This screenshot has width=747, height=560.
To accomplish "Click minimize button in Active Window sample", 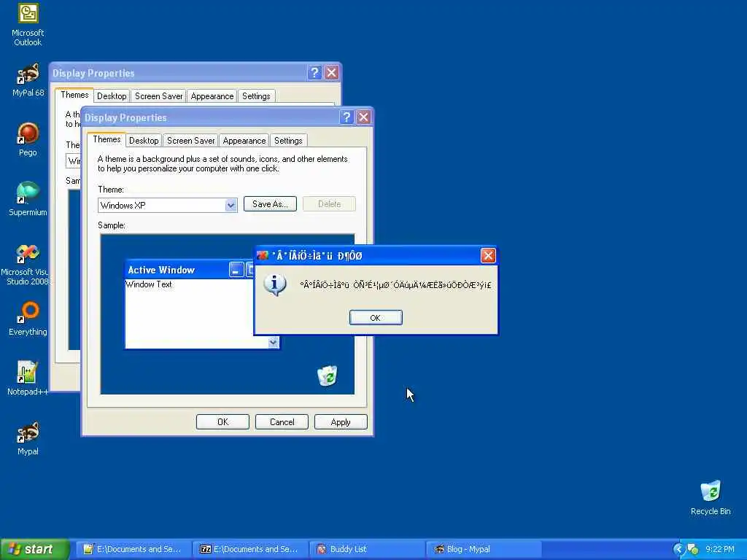I will [x=236, y=270].
